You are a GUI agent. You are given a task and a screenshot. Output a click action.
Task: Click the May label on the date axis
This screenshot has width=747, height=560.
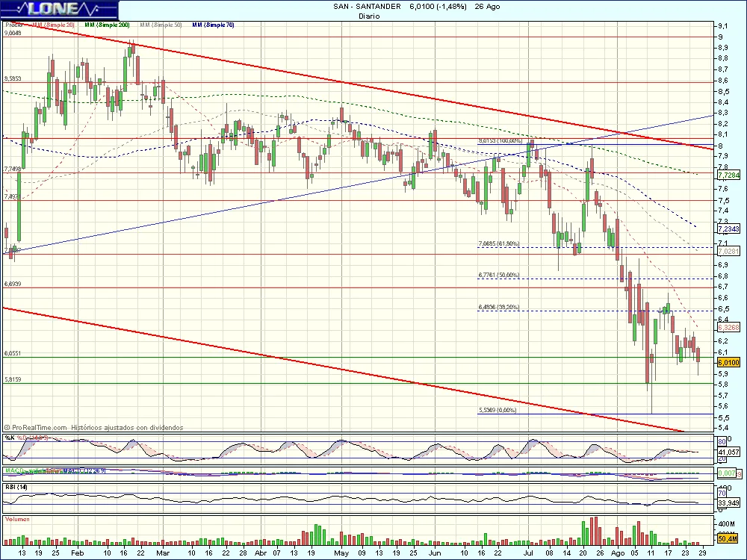point(341,553)
